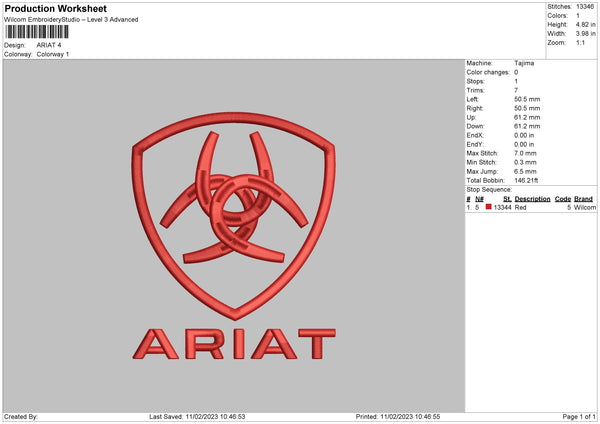Select the Red thread row in stop sequence

[530, 207]
